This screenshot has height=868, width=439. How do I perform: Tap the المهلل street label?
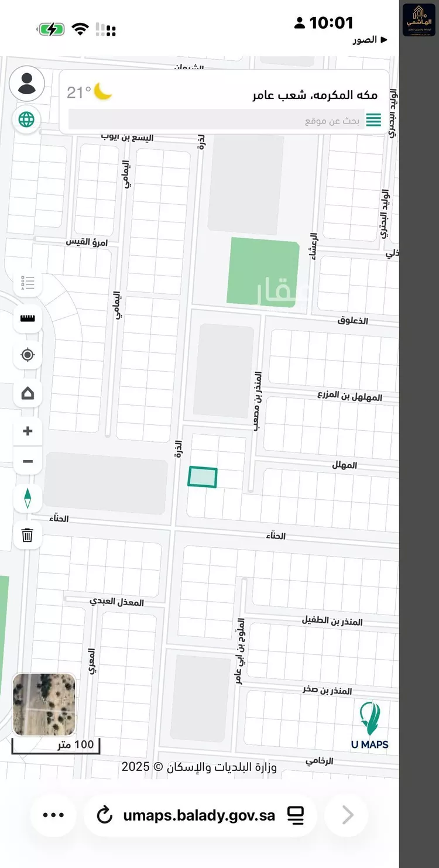coord(344,465)
